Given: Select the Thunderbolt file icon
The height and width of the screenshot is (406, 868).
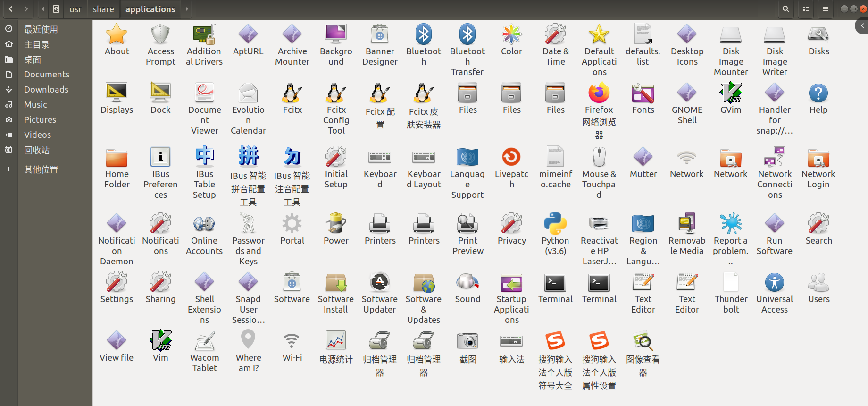Looking at the screenshot, I should pyautogui.click(x=731, y=282).
